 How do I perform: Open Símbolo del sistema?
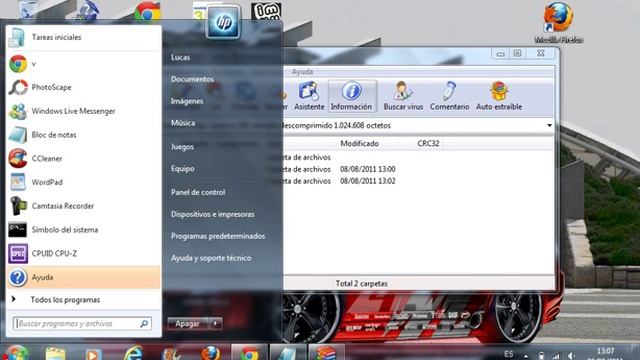coord(84,229)
